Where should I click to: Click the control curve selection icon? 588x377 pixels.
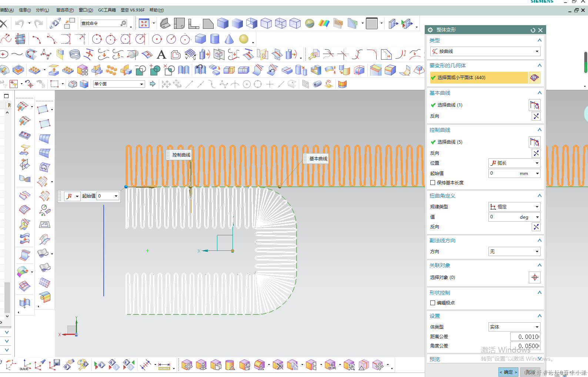point(534,142)
